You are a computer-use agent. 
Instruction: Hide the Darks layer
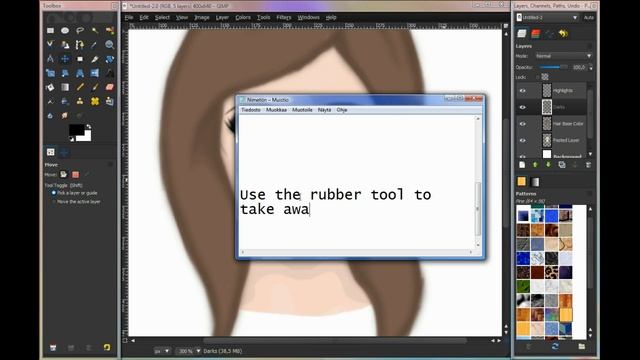(522, 107)
